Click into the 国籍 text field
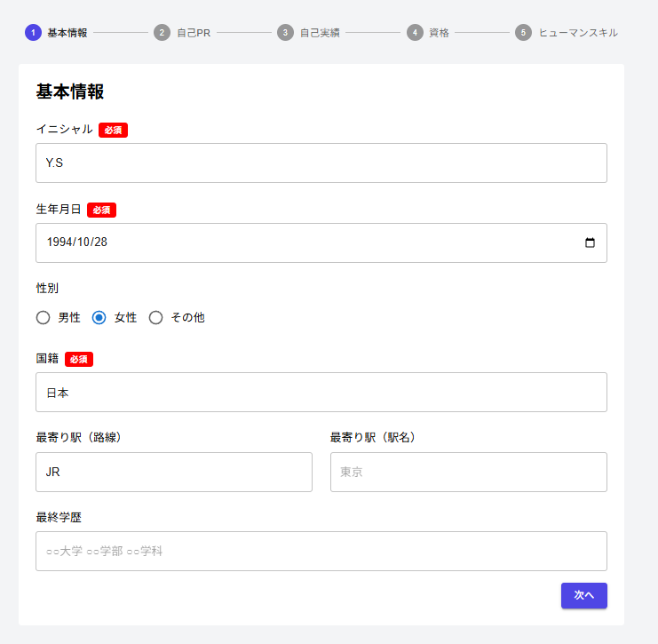This screenshot has width=658, height=644. [x=321, y=393]
